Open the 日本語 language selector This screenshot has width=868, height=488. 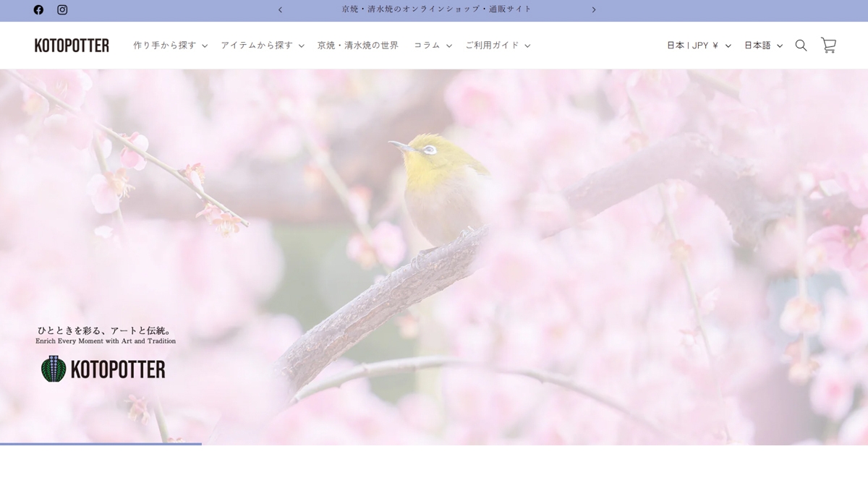(x=763, y=45)
